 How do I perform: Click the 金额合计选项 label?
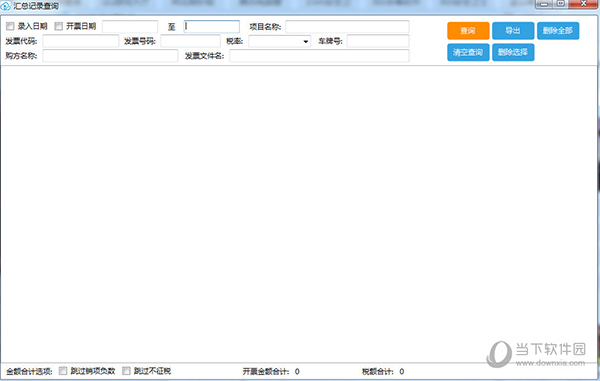coord(29,371)
